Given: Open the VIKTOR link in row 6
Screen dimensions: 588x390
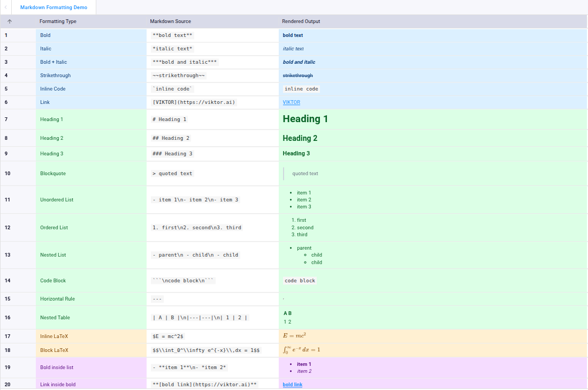Looking at the screenshot, I should 292,102.
